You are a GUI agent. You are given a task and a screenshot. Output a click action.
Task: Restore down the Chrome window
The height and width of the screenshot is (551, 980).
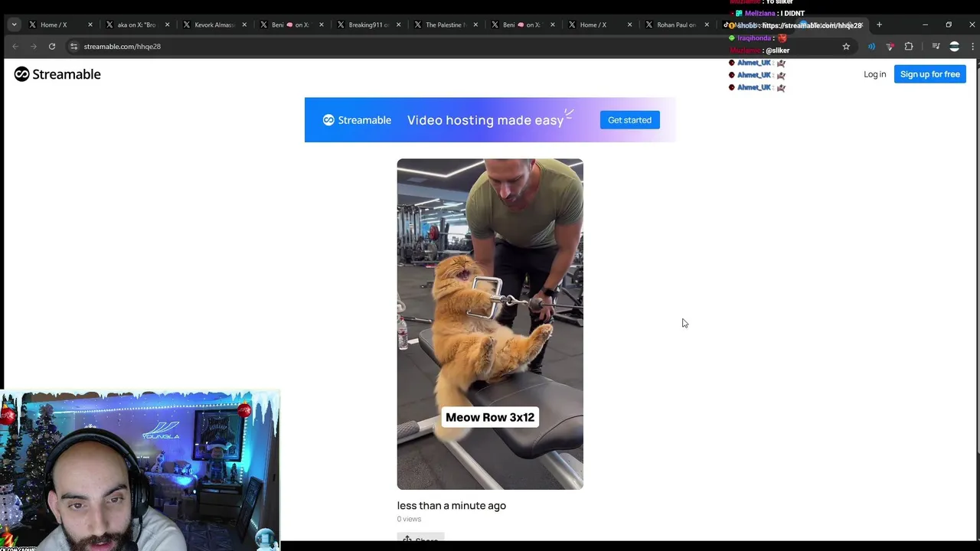coord(949,24)
